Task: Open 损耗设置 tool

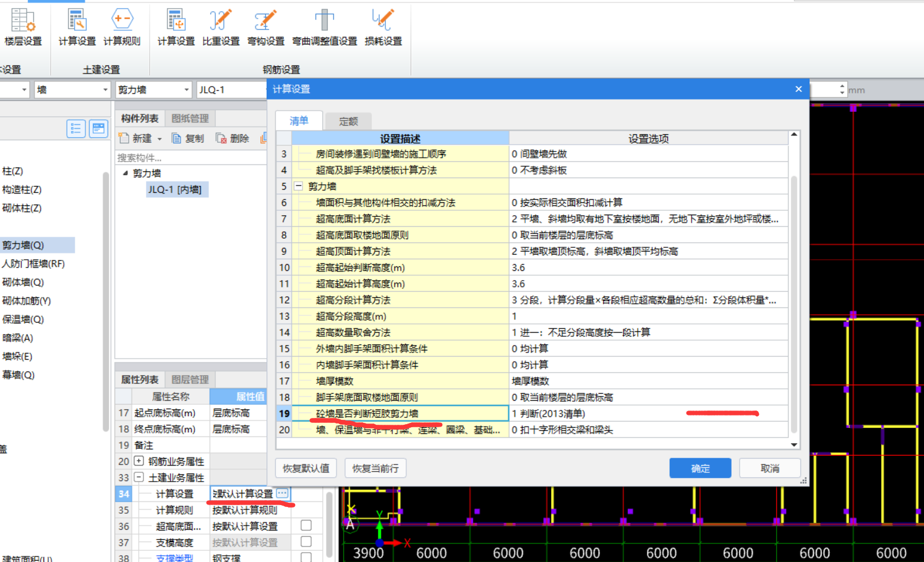Action: (x=383, y=28)
